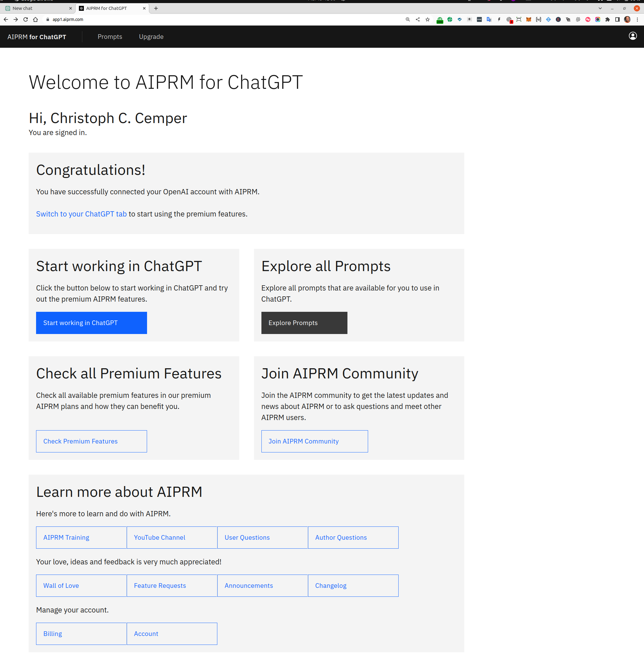644x660 pixels.
Task: Open Chrome side panel icon
Action: click(x=617, y=20)
